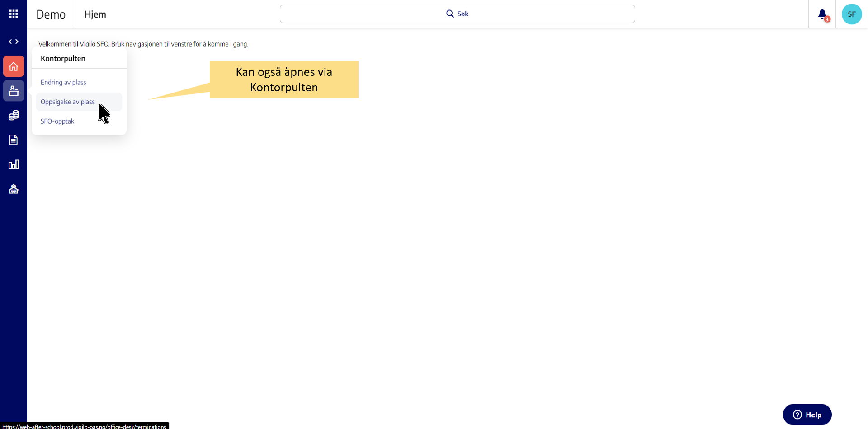Click the magnifying glass search icon
Screen dimensions: 868x429
450,14
